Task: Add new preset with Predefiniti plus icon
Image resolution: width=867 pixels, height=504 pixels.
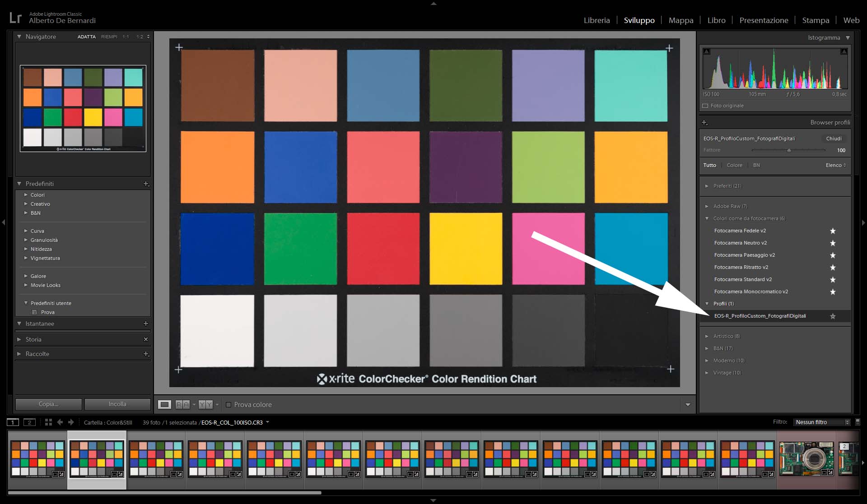Action: (146, 184)
